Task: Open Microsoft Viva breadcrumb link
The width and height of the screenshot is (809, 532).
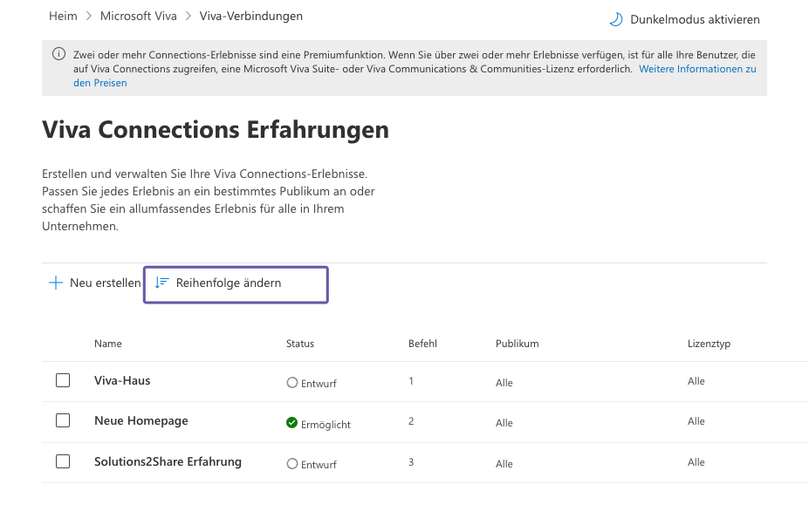Action: (138, 16)
